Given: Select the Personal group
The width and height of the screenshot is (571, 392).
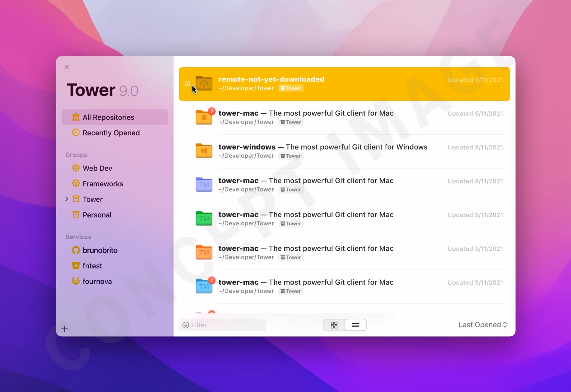Looking at the screenshot, I should tap(115, 215).
